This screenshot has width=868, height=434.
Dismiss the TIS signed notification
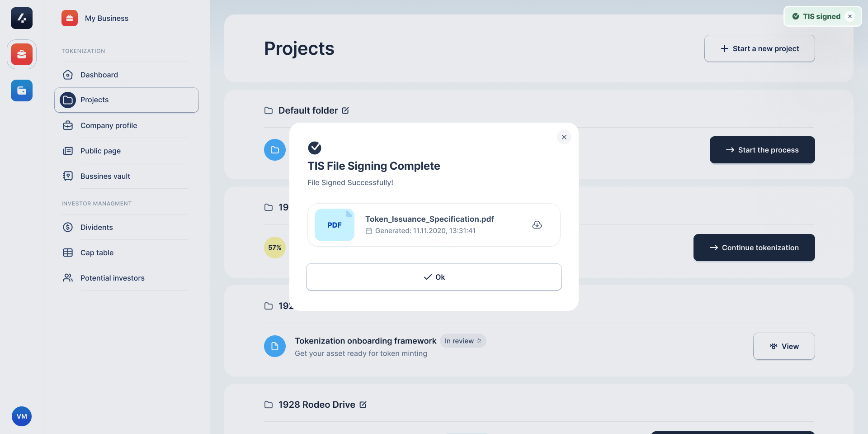point(850,16)
